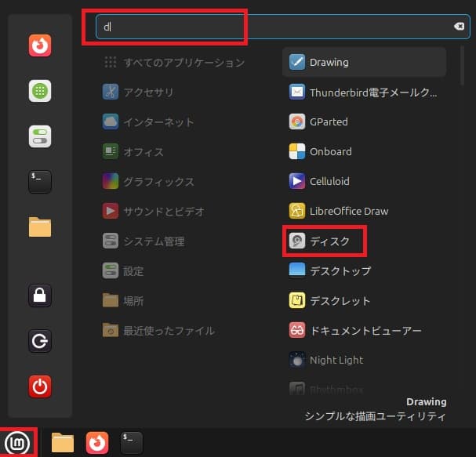Click the menu search input field
476x457 pixels.
click(x=283, y=27)
